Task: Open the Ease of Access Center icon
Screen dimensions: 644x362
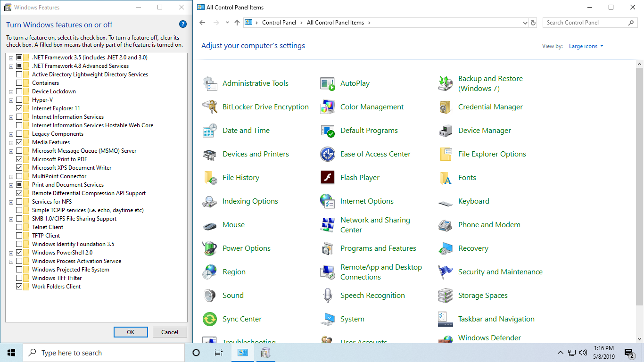Action: pyautogui.click(x=328, y=154)
